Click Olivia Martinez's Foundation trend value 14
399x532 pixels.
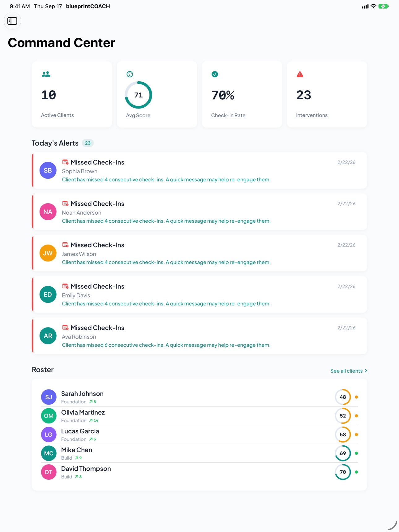coord(94,421)
